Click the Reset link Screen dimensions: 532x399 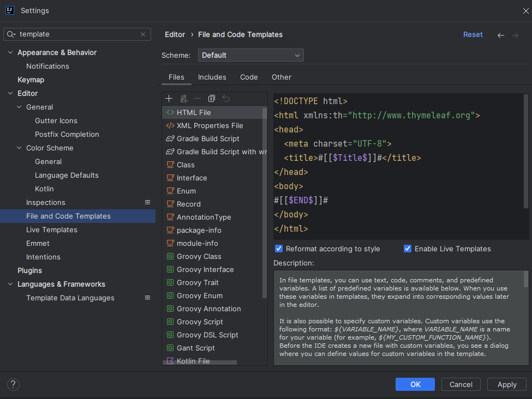click(473, 34)
